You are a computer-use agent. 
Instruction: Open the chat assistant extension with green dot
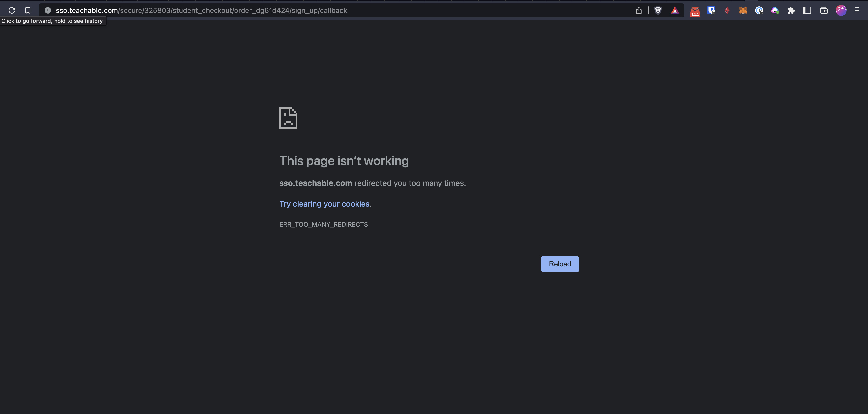point(775,10)
